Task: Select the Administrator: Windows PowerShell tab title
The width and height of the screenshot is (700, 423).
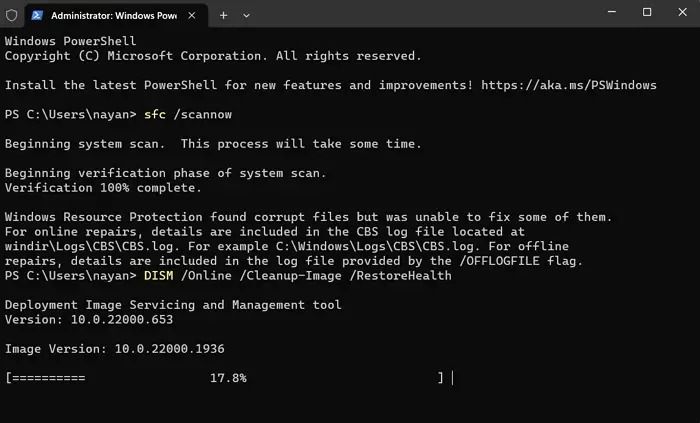Action: tap(110, 15)
